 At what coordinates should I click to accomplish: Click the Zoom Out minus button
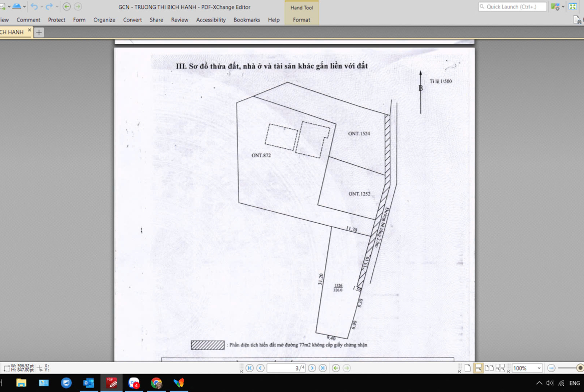click(x=551, y=368)
